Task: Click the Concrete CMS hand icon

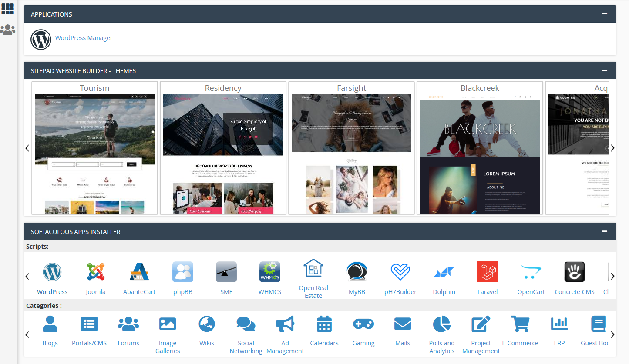Action: (x=575, y=272)
